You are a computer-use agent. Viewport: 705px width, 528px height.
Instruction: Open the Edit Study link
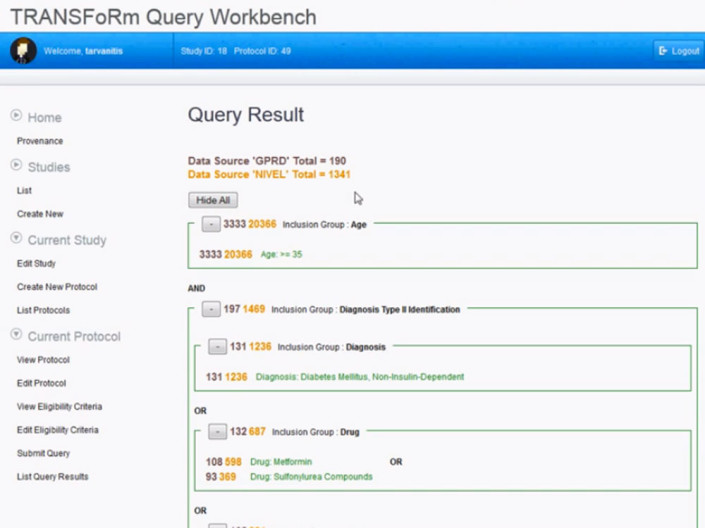(x=36, y=264)
